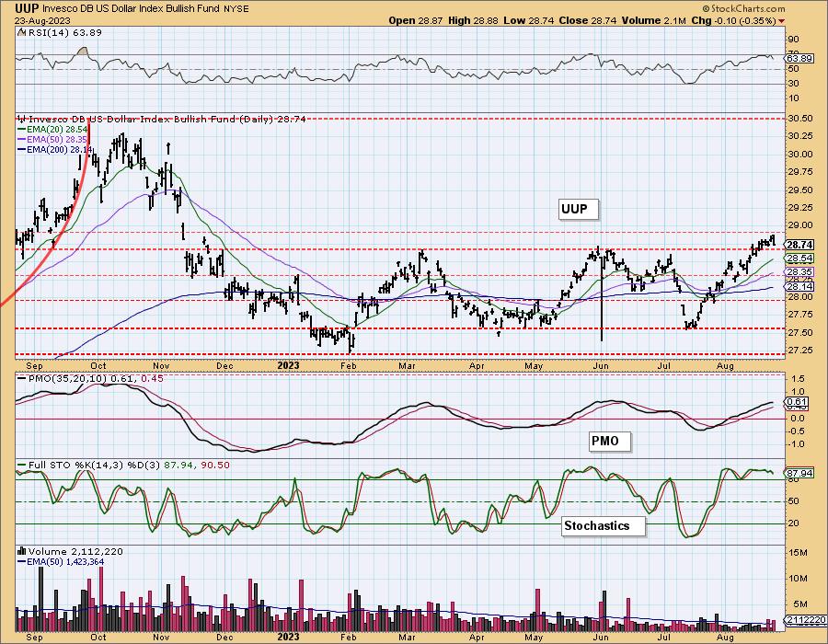
Task: Click the UUP ticker symbol title
Action: [27, 8]
